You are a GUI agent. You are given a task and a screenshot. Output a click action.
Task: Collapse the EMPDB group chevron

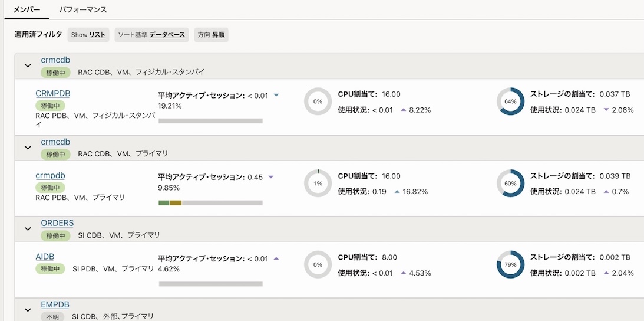pos(28,310)
